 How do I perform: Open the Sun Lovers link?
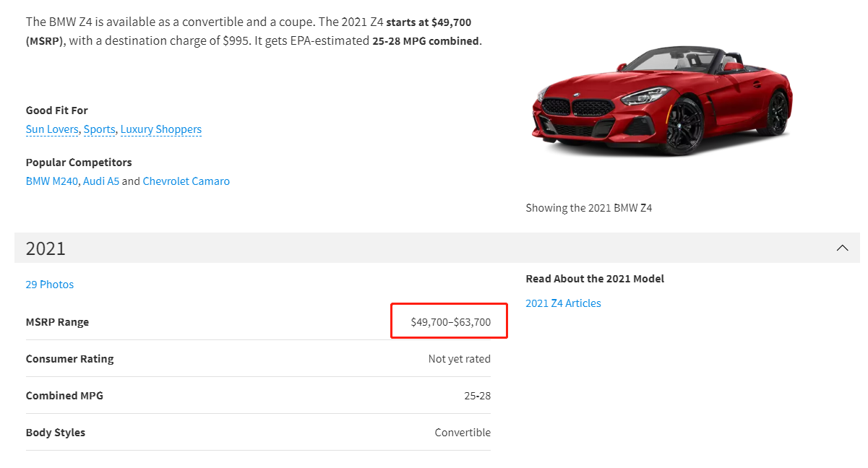(53, 129)
